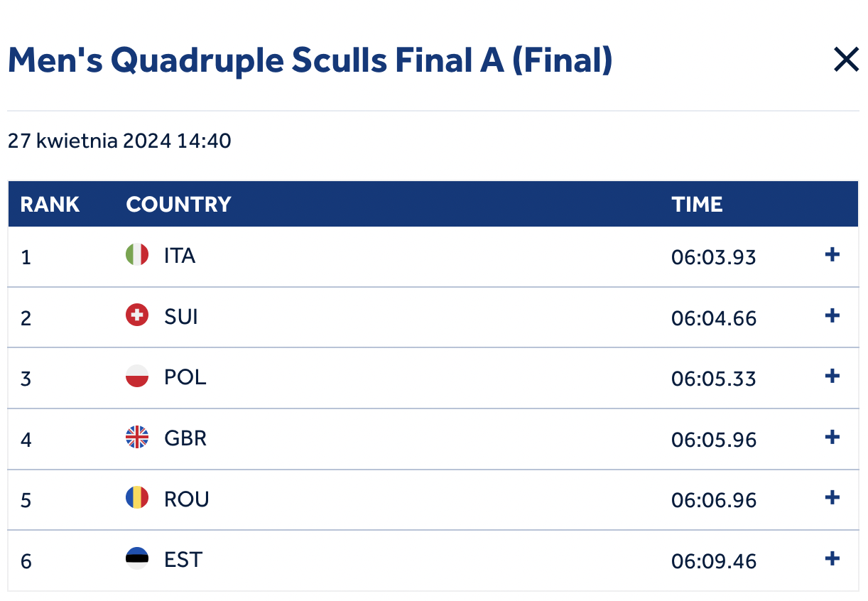
Task: Click the Italy flag icon
Action: coord(137,254)
